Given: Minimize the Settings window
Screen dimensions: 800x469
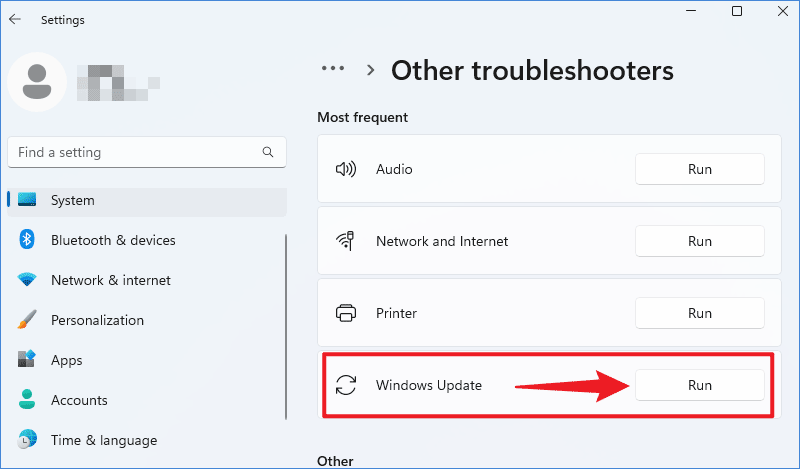Looking at the screenshot, I should (691, 11).
